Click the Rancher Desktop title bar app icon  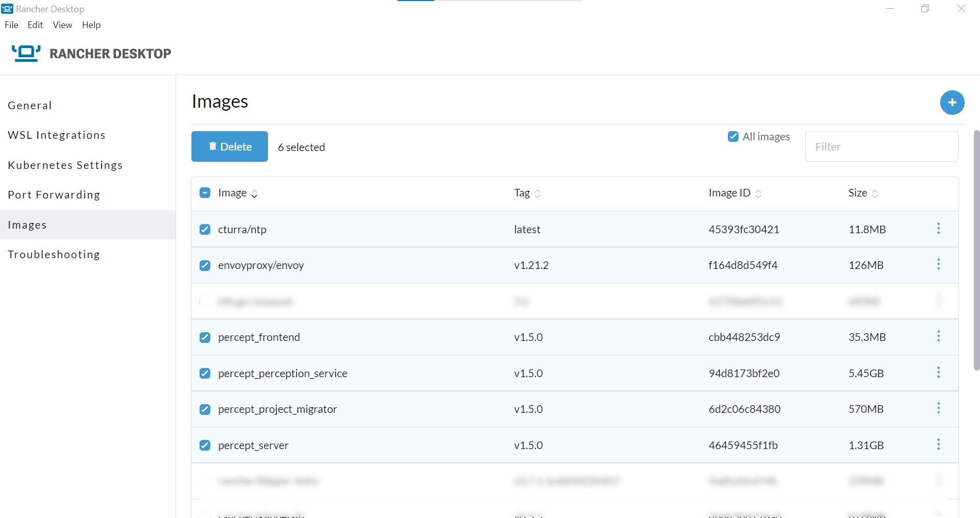7,9
